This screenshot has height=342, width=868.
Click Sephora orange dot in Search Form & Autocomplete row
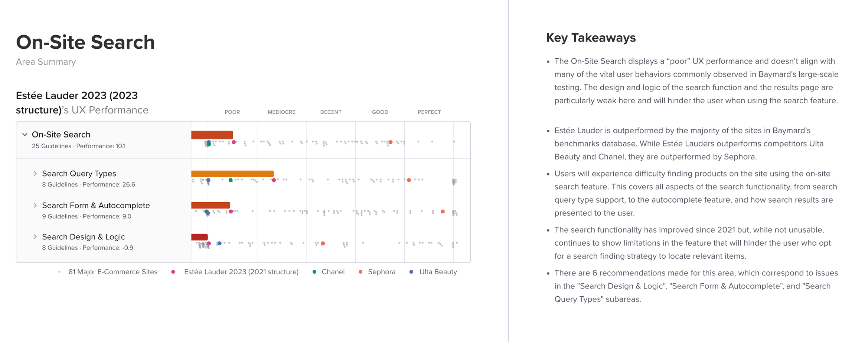point(443,212)
